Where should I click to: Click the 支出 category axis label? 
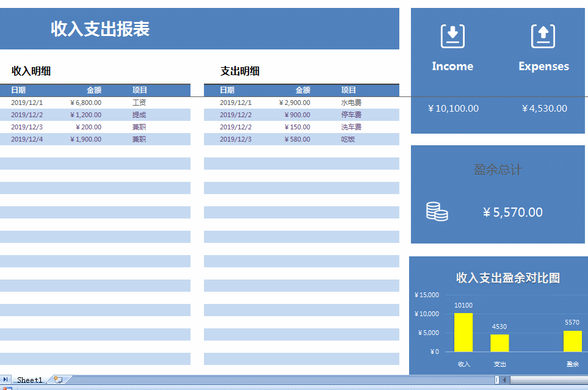tap(500, 364)
